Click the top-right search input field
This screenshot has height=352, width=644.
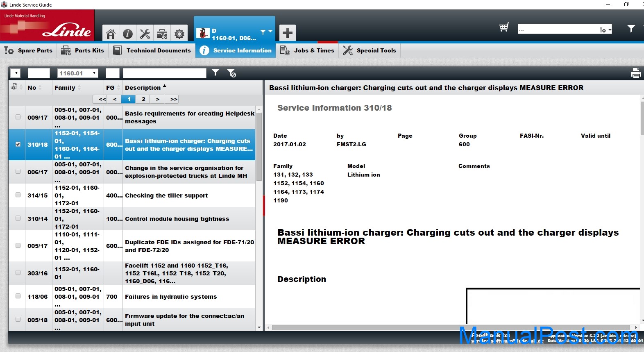[558, 30]
